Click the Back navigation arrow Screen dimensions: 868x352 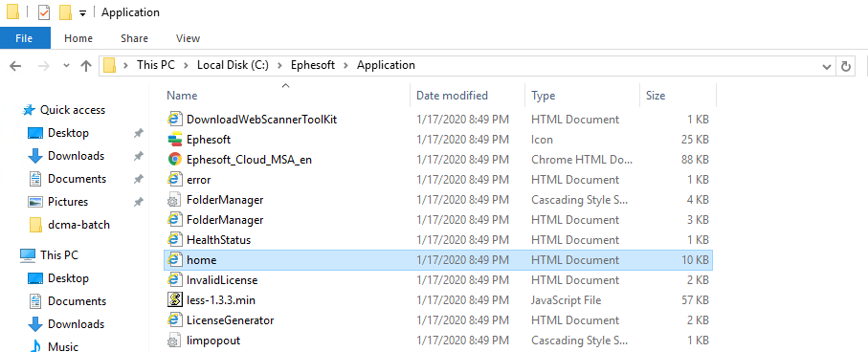click(15, 66)
